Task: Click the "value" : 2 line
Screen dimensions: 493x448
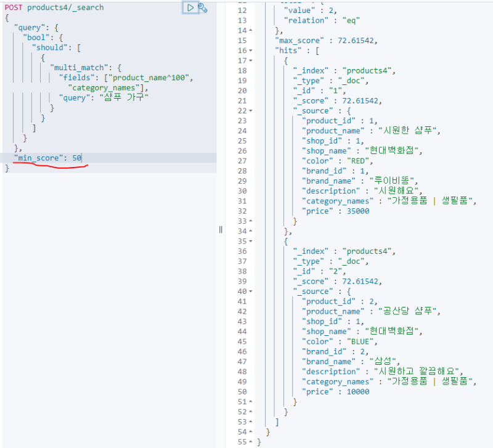Action: point(311,10)
